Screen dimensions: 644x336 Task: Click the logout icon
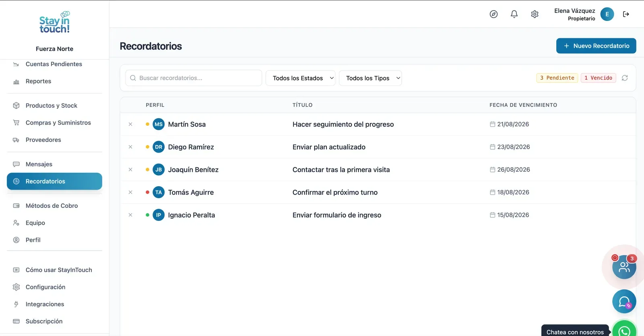[x=626, y=14]
